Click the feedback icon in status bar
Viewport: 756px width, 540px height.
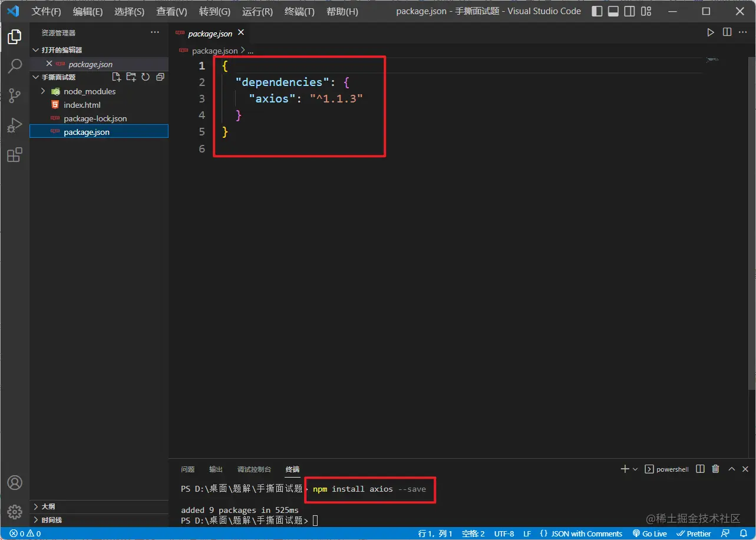(x=725, y=534)
